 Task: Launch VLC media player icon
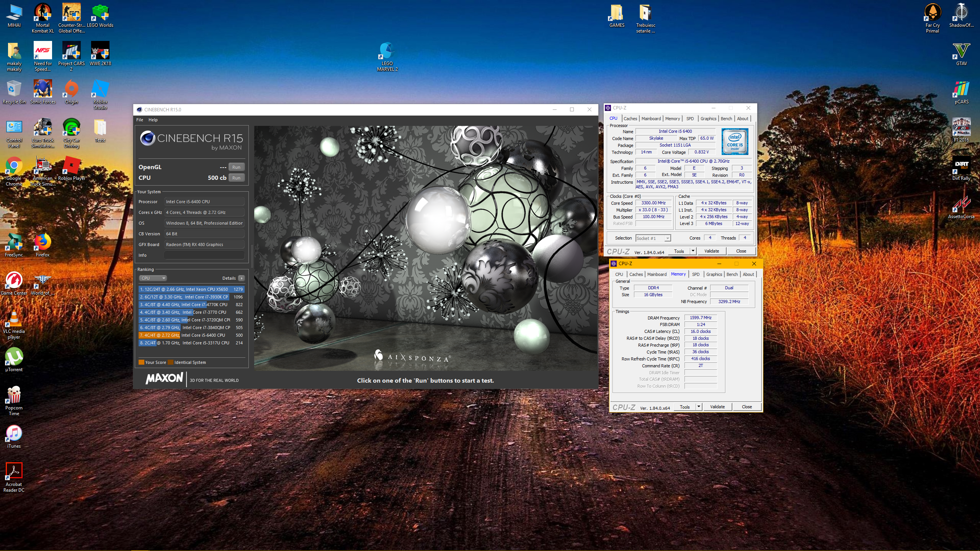[x=14, y=324]
